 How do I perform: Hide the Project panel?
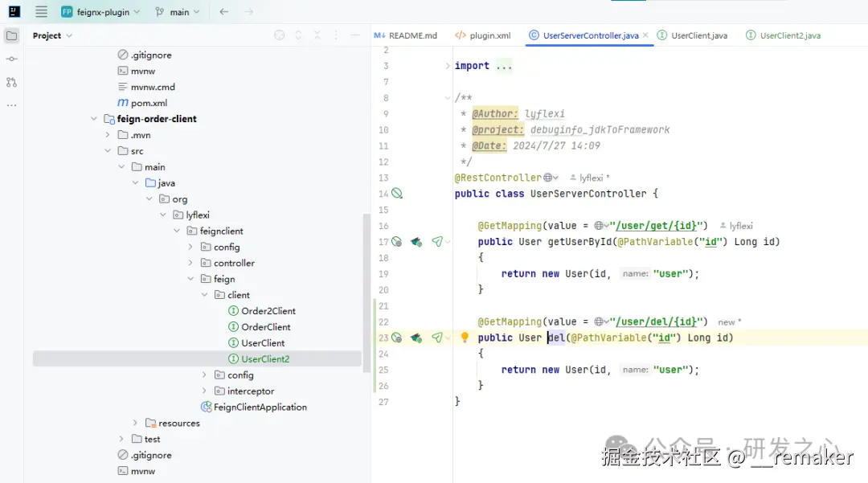point(355,35)
